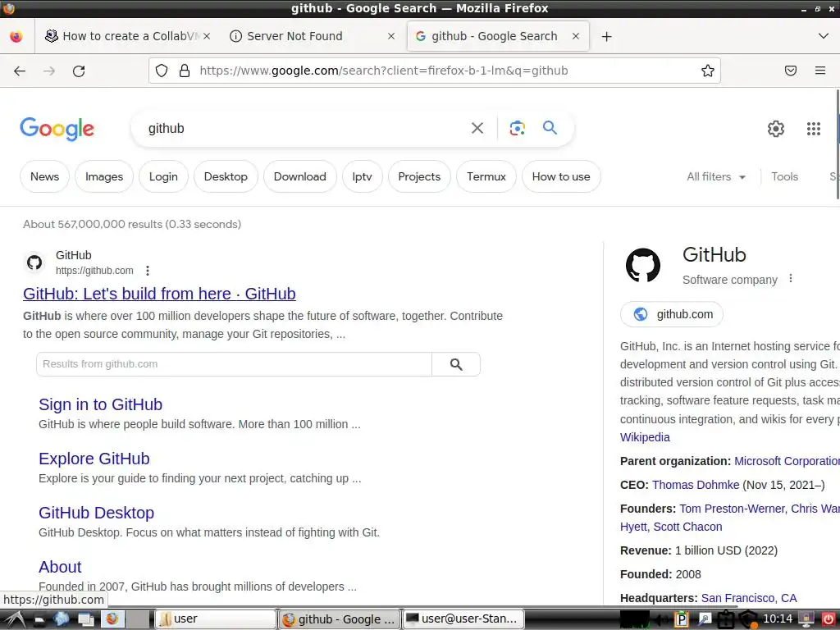The height and width of the screenshot is (630, 840).
Task: Open GitHub: Let's build from here link
Action: (159, 294)
